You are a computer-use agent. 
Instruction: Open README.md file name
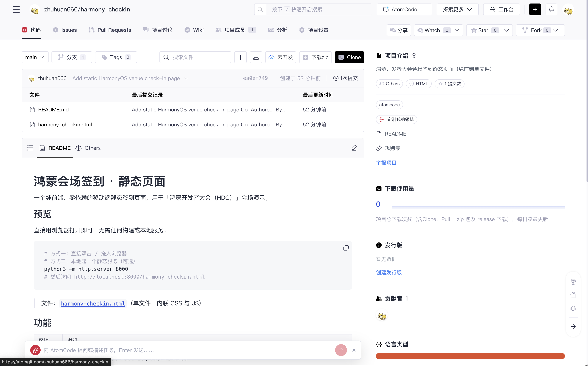coord(53,110)
